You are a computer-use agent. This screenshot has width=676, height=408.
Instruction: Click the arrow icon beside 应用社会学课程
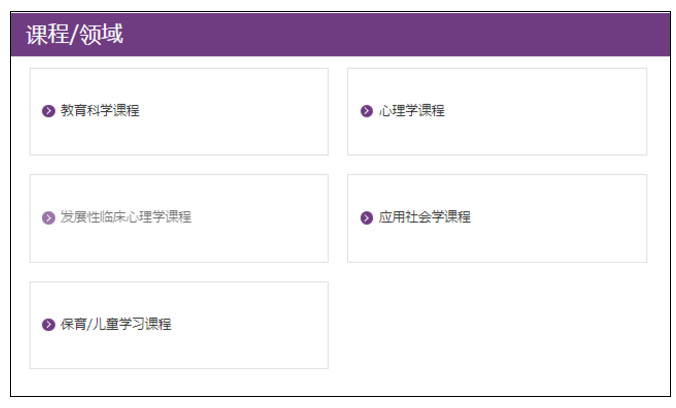pos(366,217)
